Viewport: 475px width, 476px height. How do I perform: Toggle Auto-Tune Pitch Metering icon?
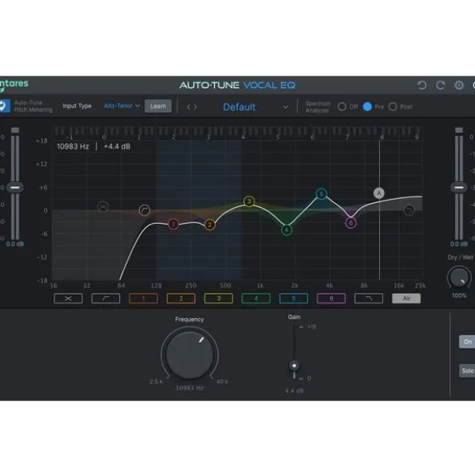point(5,106)
